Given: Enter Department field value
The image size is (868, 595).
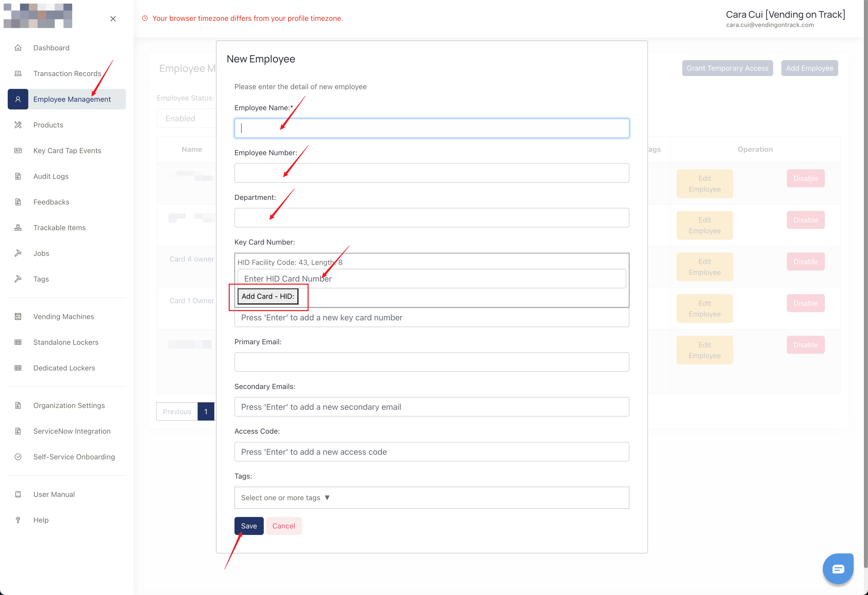Looking at the screenshot, I should tap(432, 218).
